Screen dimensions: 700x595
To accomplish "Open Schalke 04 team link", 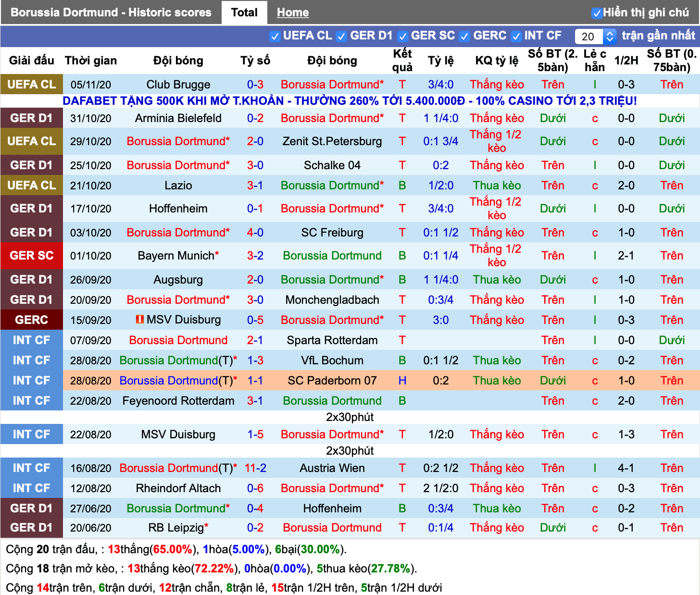I will pos(332,165).
